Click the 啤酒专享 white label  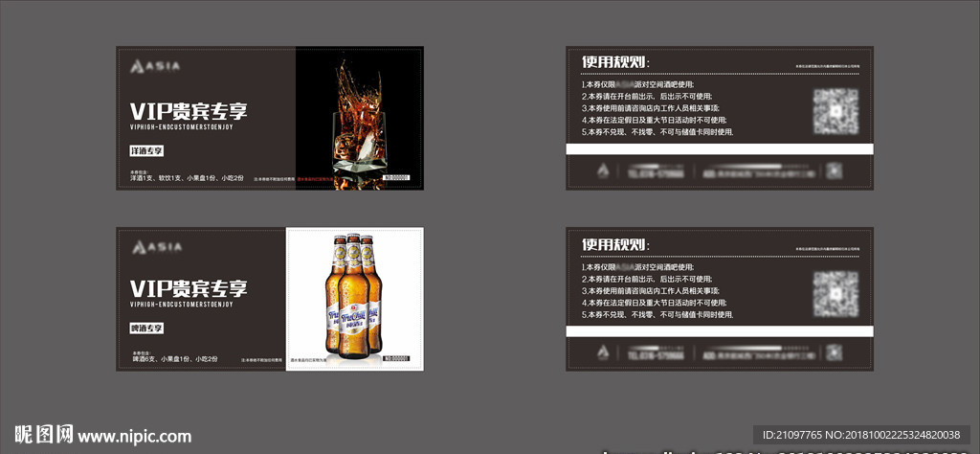point(146,329)
